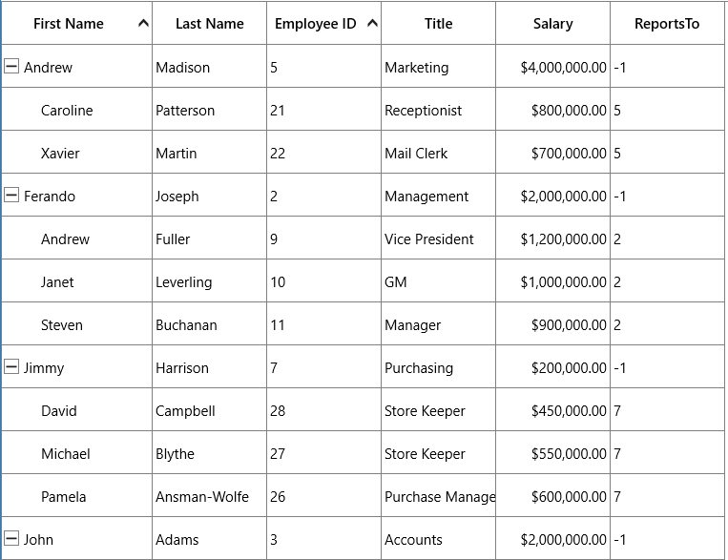Click the Blythe last name cell

(209, 454)
